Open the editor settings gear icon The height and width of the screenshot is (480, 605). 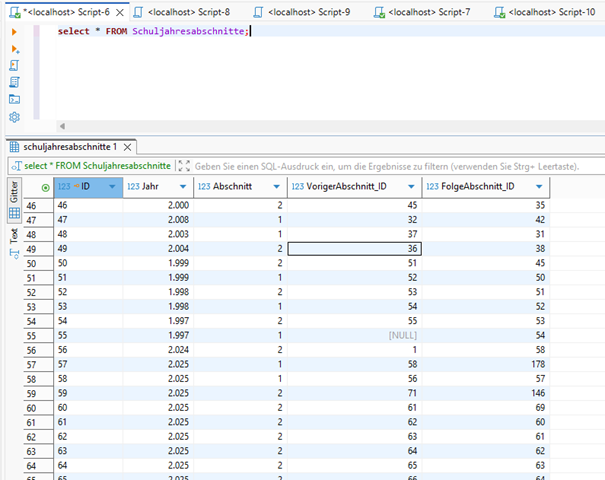[x=14, y=117]
